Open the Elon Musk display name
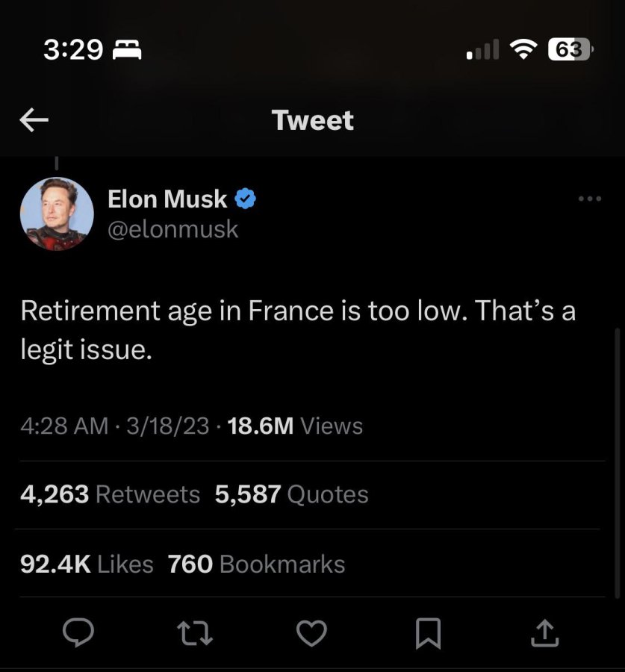Screen dimensions: 625x672 [167, 199]
